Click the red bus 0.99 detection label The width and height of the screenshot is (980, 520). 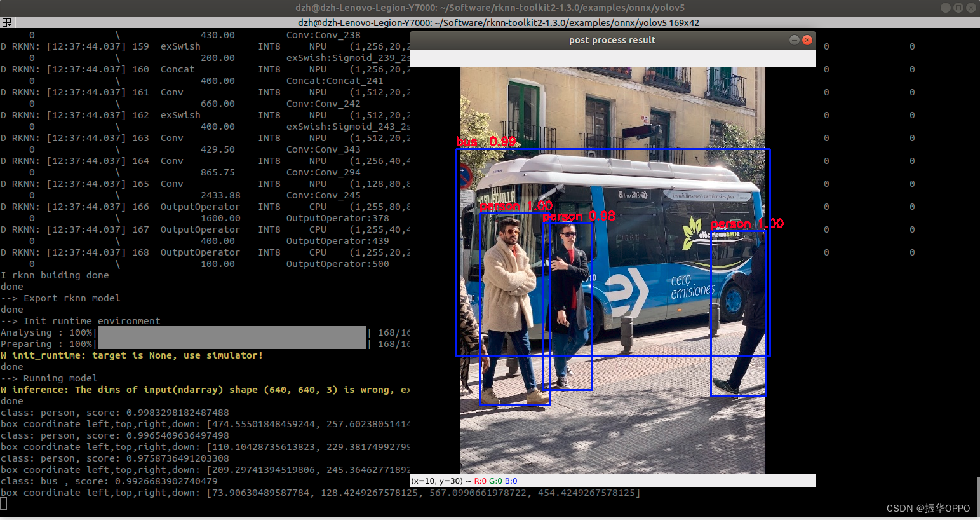coord(486,142)
